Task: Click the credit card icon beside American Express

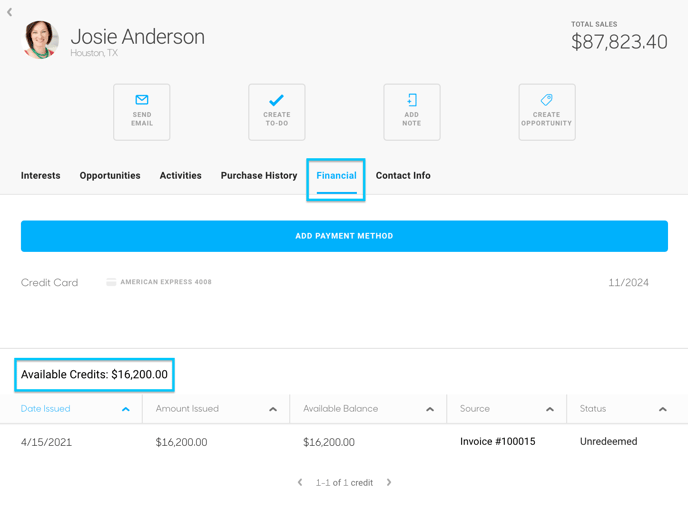Action: 111,282
